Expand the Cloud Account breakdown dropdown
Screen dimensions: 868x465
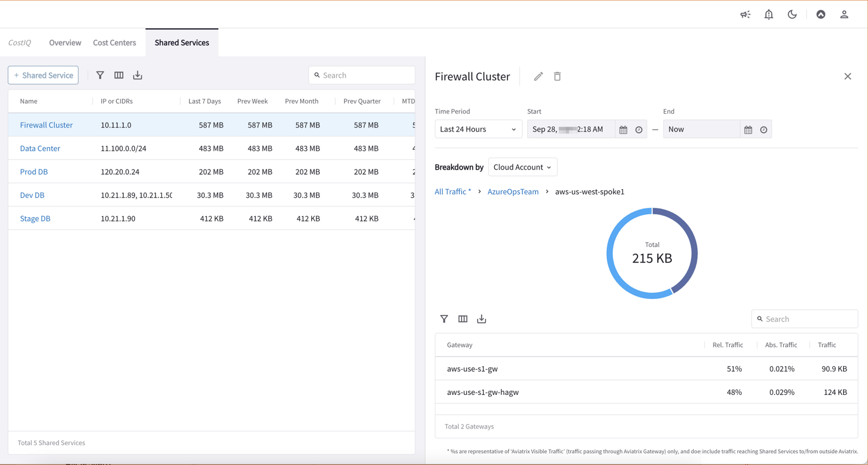pos(522,167)
